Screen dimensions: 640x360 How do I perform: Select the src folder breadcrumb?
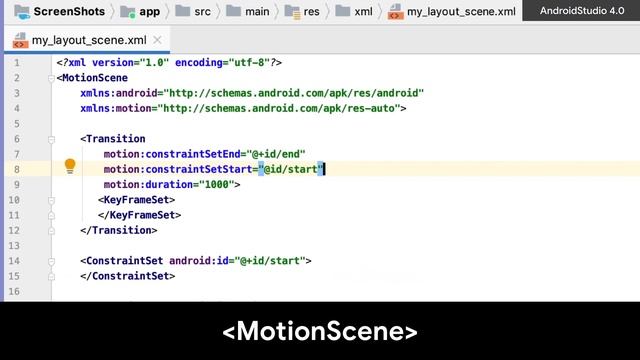point(193,11)
